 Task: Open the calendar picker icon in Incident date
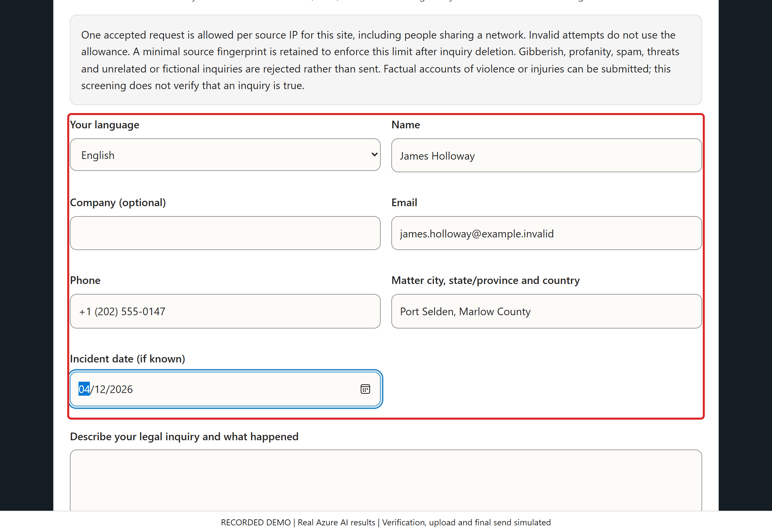(365, 389)
